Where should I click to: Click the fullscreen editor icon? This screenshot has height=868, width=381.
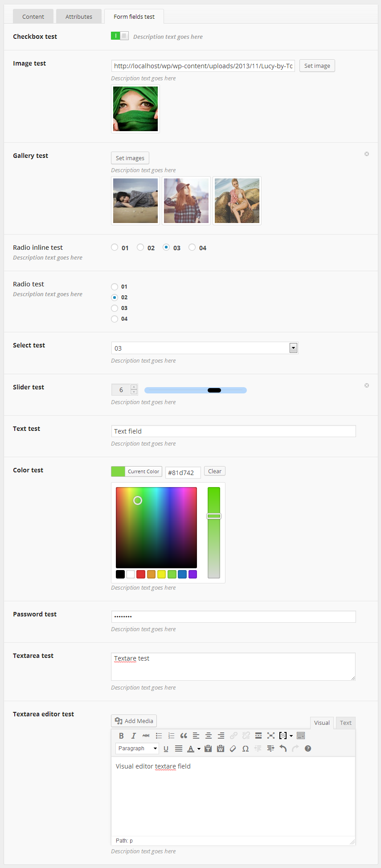pyautogui.click(x=271, y=736)
